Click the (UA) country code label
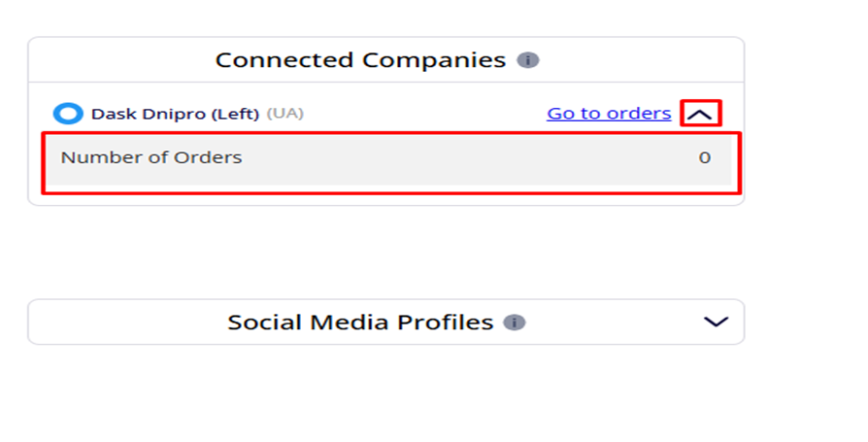 tap(285, 114)
